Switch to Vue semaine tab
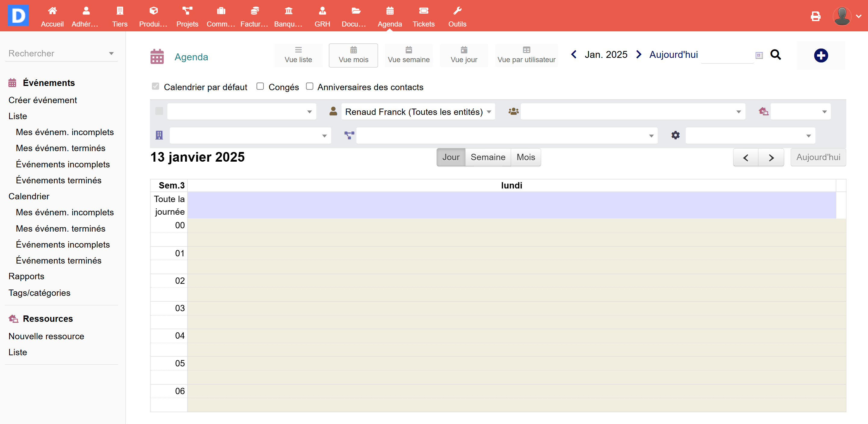 tap(408, 55)
